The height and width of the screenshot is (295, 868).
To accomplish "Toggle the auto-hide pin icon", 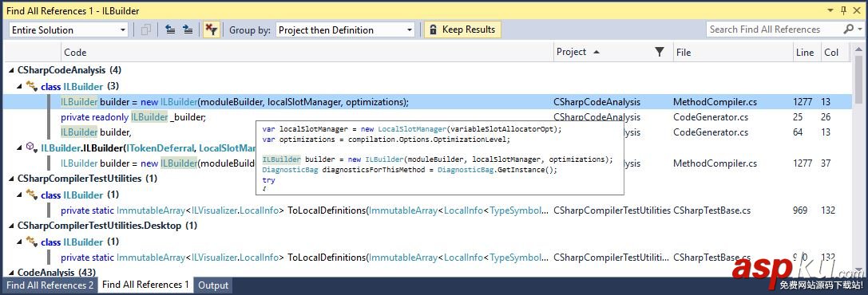I will tap(843, 10).
